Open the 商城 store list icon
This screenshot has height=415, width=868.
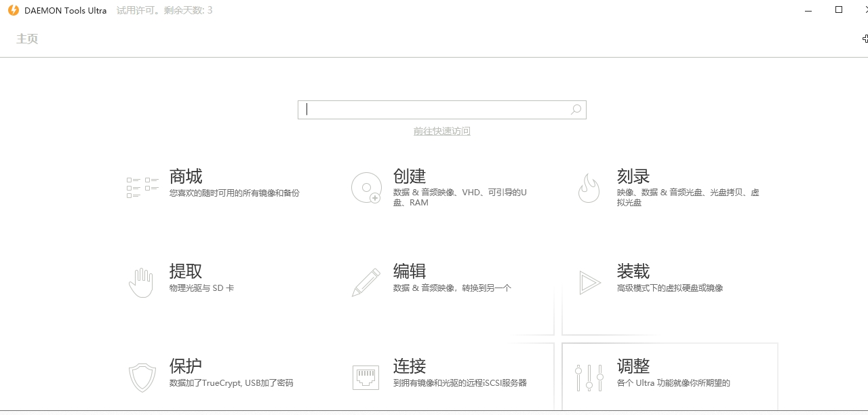142,187
